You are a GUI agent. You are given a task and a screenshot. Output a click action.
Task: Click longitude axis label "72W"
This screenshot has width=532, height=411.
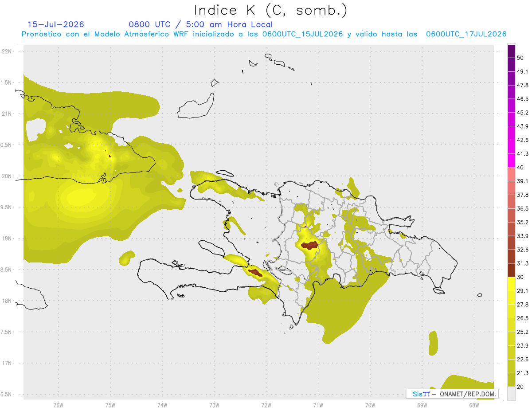pos(266,405)
